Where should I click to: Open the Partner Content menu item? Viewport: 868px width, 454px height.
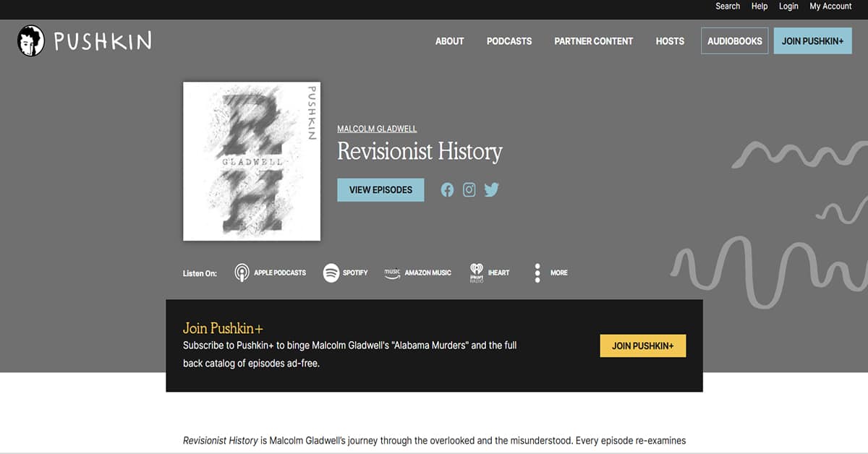594,41
